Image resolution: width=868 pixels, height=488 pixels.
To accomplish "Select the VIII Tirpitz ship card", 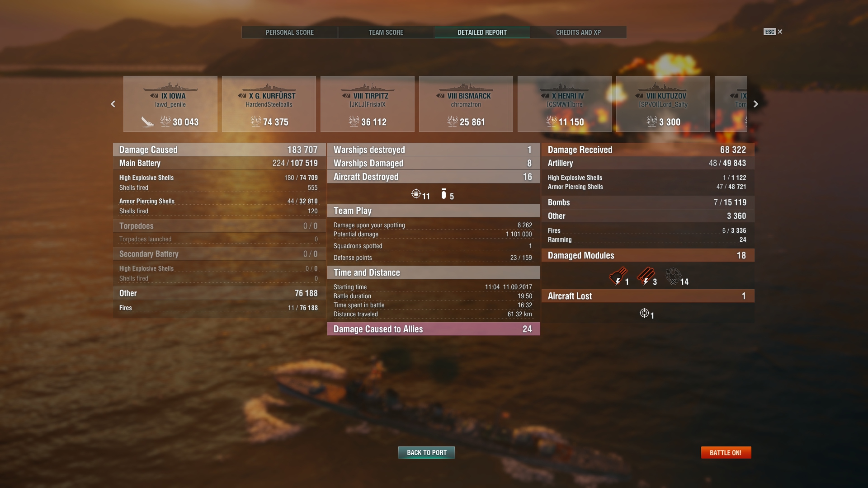I will 368,104.
